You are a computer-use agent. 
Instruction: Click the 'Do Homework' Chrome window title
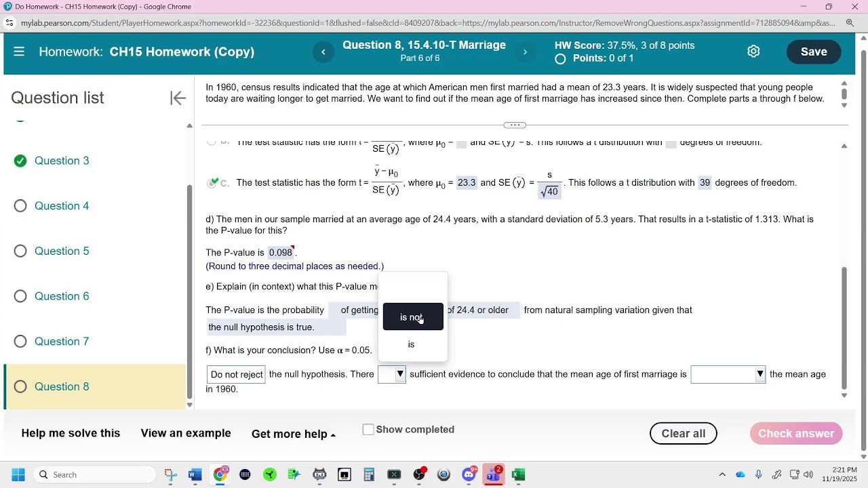[x=103, y=7]
